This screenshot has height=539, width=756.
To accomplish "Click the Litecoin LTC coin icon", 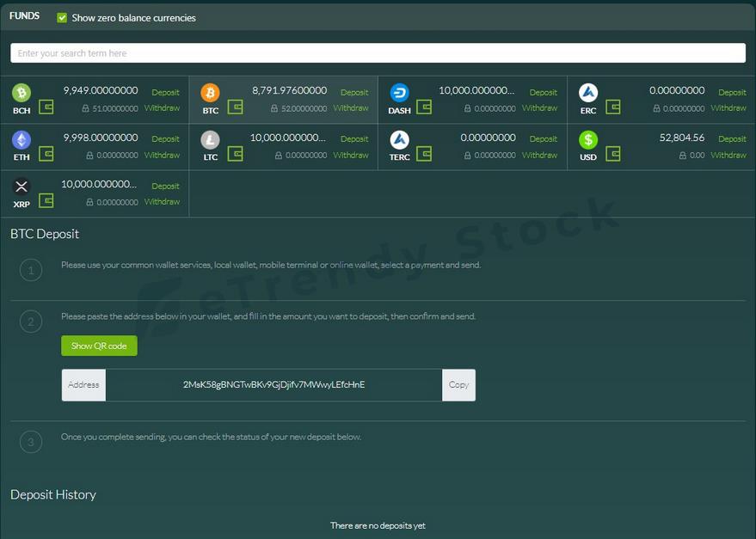I will [x=210, y=139].
